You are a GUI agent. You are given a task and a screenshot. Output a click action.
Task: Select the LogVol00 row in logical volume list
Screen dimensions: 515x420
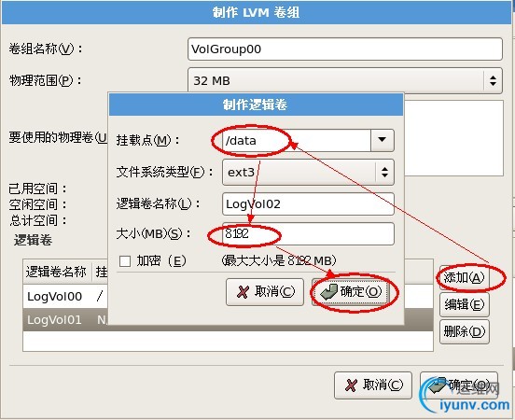(65, 297)
